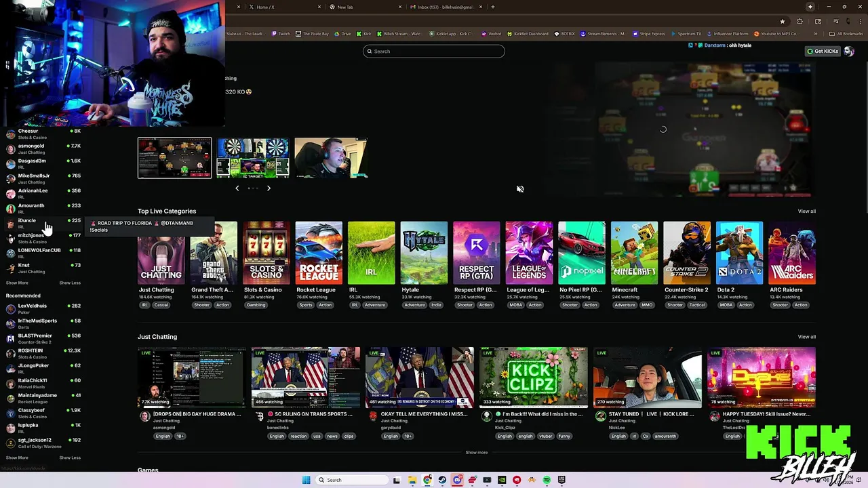The width and height of the screenshot is (868, 488).
Task: Click the Kick search field
Action: pyautogui.click(x=434, y=52)
